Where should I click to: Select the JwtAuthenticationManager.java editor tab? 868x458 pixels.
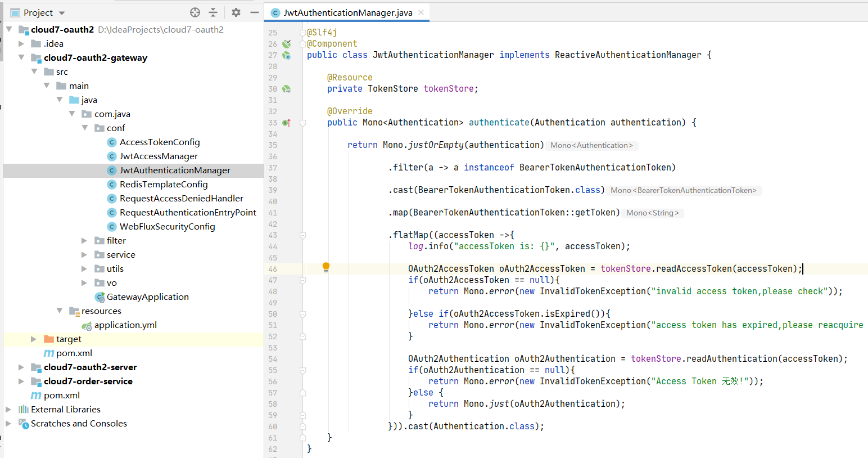pos(348,12)
